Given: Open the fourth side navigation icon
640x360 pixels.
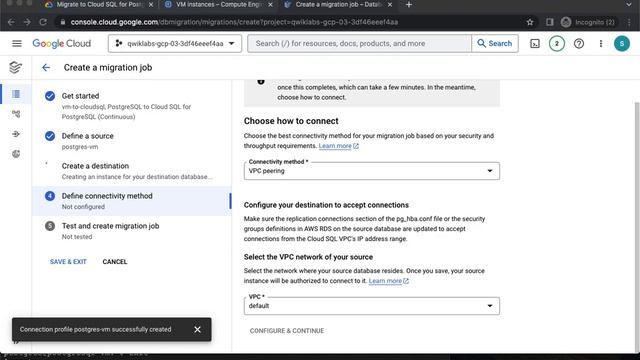Looking at the screenshot, I should click(16, 154).
